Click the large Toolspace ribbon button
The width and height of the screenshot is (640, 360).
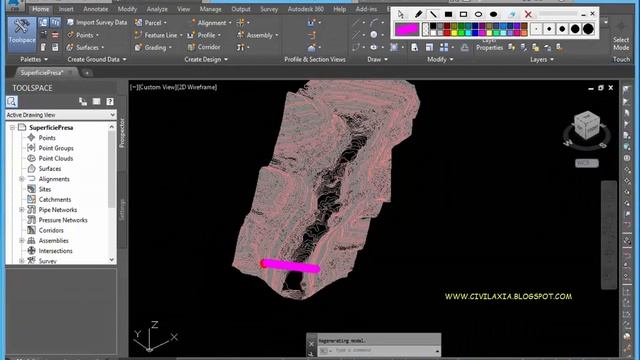coord(22,35)
